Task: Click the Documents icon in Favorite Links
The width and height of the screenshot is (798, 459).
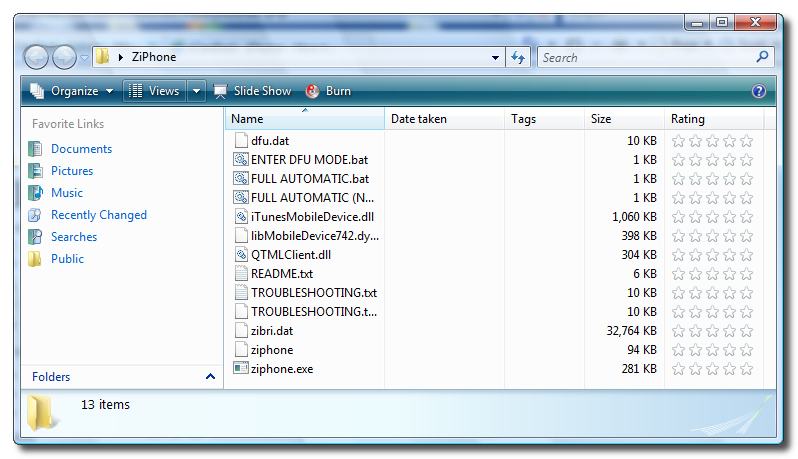Action: pyautogui.click(x=35, y=149)
